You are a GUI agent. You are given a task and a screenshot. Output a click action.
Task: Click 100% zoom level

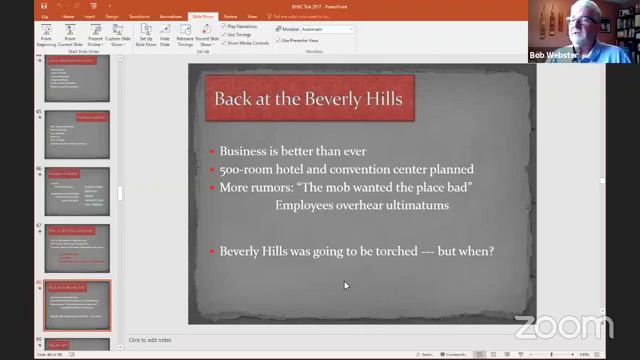(584, 355)
